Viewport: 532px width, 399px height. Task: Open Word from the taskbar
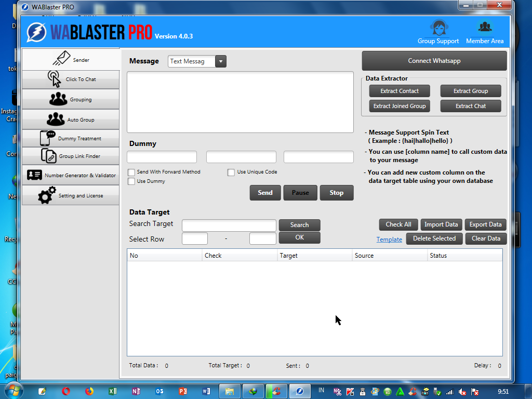coord(206,391)
